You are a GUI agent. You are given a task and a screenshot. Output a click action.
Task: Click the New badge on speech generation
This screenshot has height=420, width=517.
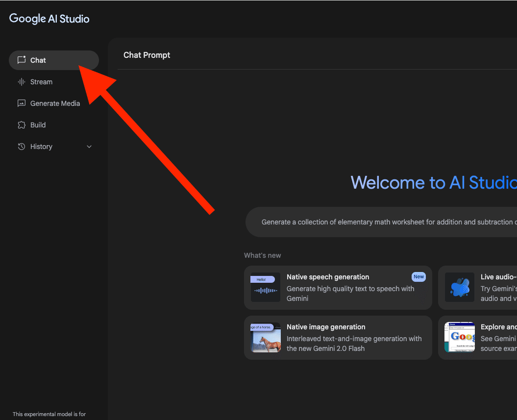pyautogui.click(x=419, y=277)
